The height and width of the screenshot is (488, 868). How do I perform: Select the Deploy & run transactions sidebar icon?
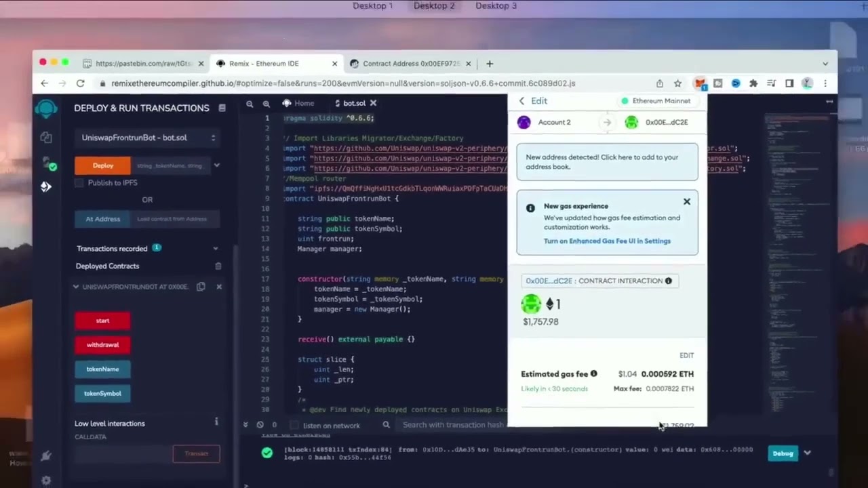(x=46, y=186)
